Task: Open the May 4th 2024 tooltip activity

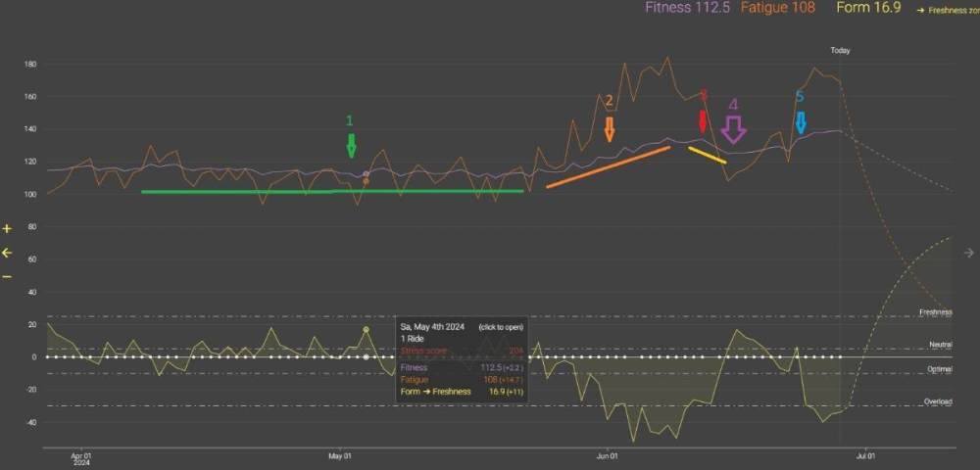Action: point(500,326)
